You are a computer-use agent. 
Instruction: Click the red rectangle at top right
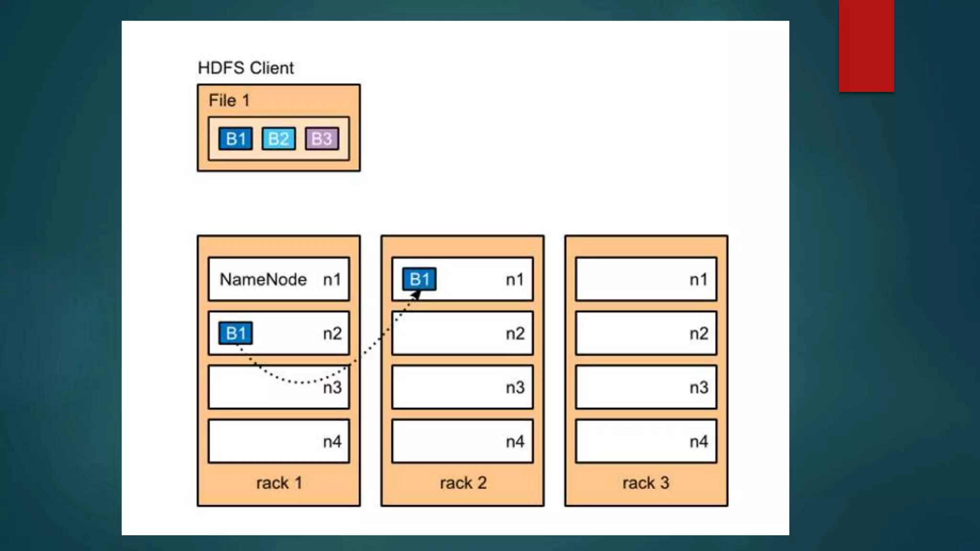tap(866, 45)
